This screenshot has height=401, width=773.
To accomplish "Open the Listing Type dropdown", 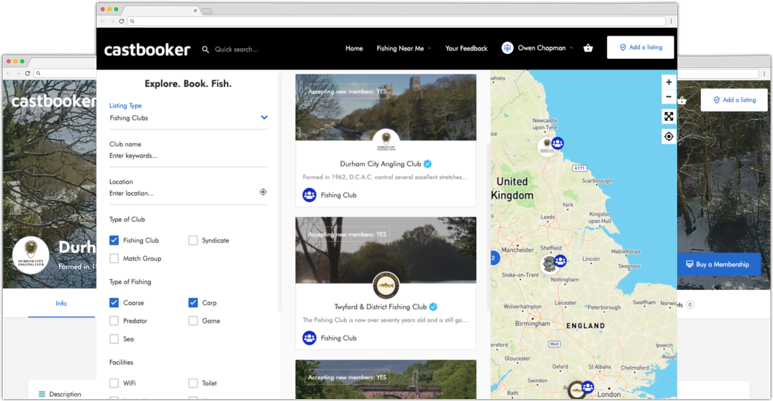I will (x=188, y=118).
